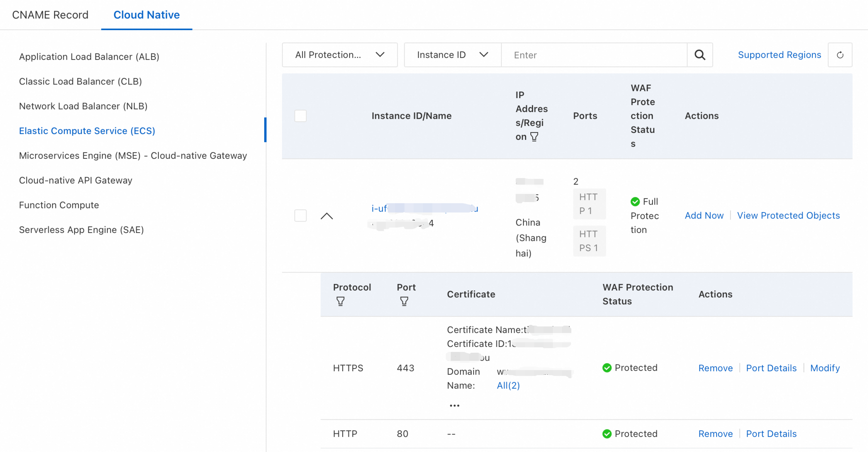Open the All Protection status dropdown
This screenshot has width=868, height=452.
340,55
